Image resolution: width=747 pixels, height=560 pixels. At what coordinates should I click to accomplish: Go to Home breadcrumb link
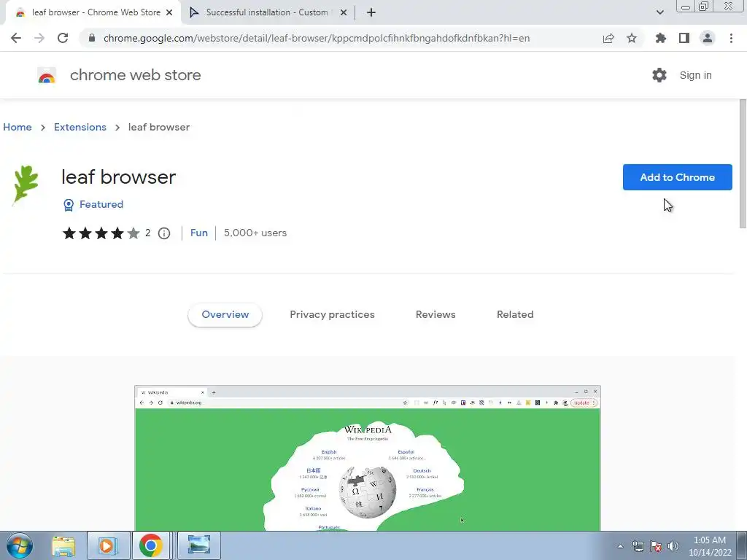pos(18,127)
